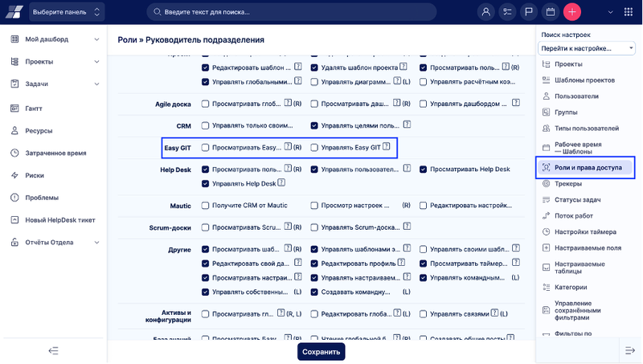This screenshot has height=364, width=643.
Task: Open the user profile icon in top bar
Action: click(485, 12)
